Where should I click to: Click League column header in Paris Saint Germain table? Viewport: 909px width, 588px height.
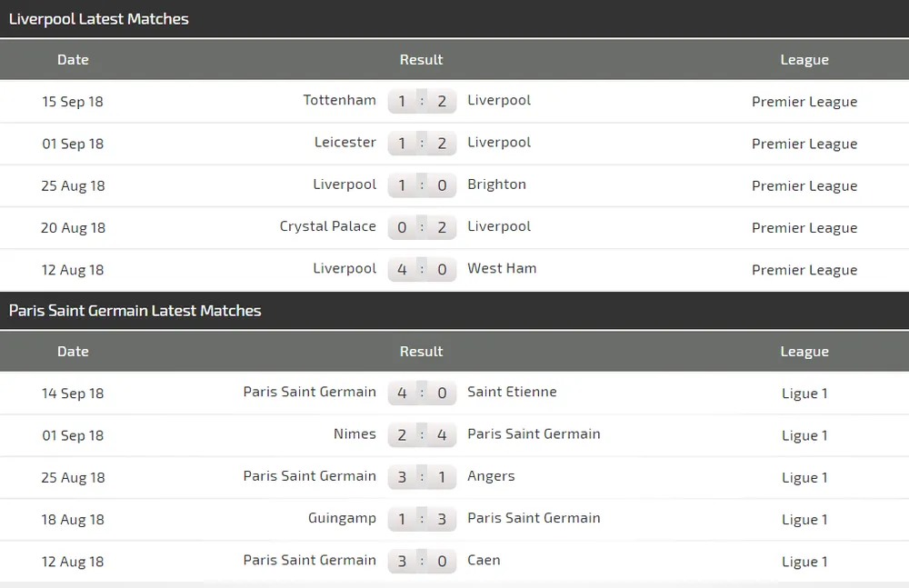pyautogui.click(x=804, y=351)
